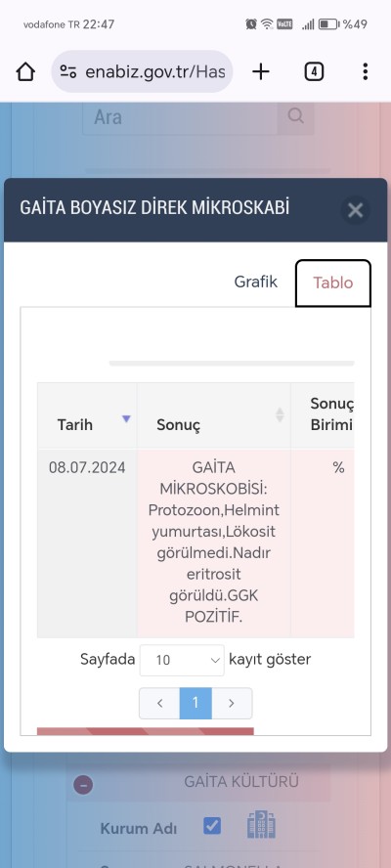This screenshot has height=868, width=391.
Task: Open a new tab with plus icon
Action: coord(260,71)
